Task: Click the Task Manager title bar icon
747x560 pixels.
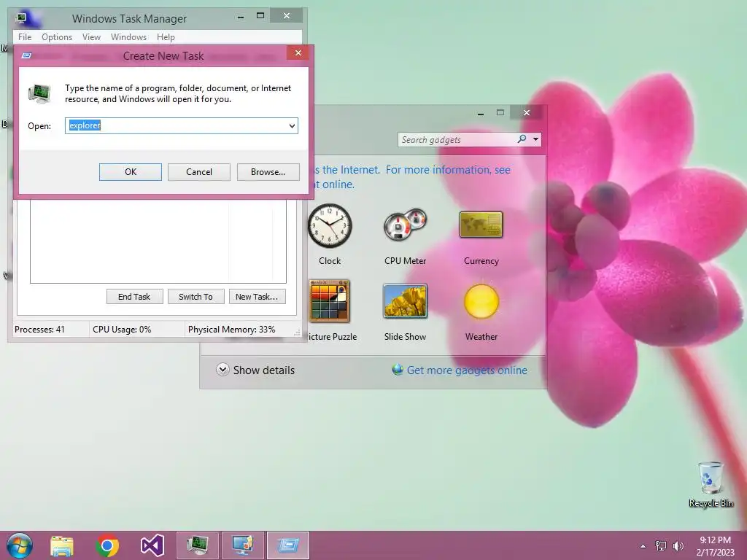Action: pyautogui.click(x=21, y=18)
